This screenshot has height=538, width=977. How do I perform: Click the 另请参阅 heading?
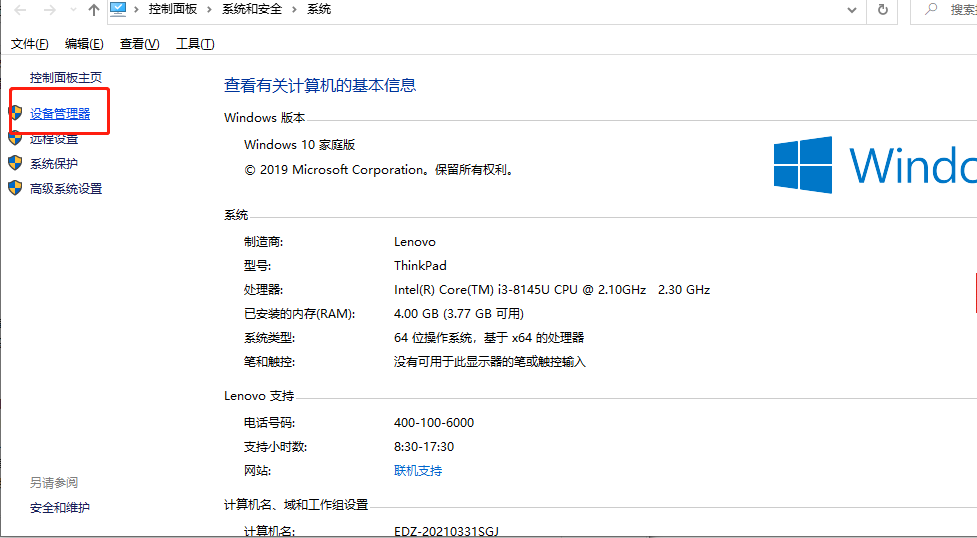(x=54, y=483)
